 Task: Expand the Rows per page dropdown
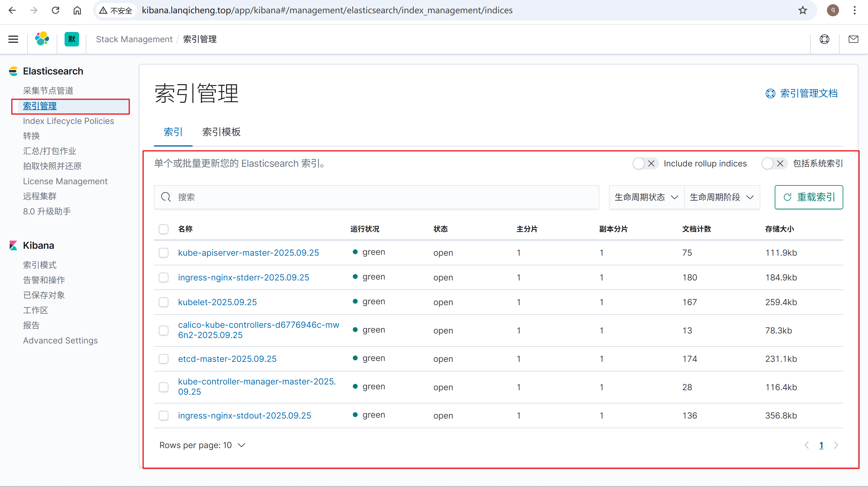pyautogui.click(x=203, y=445)
